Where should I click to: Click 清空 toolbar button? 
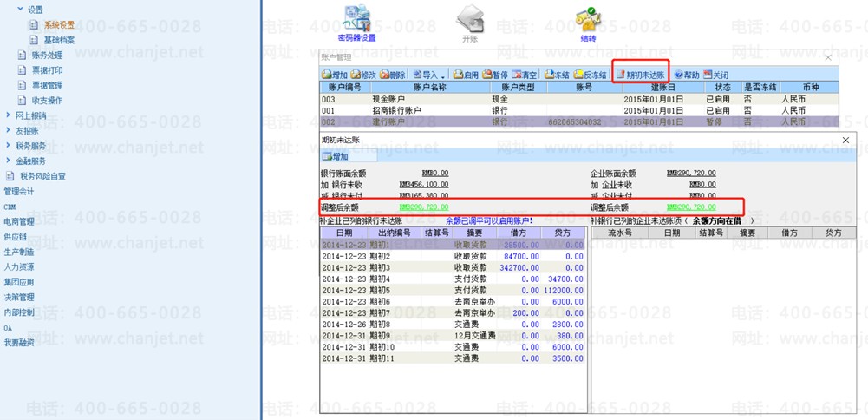pos(525,75)
